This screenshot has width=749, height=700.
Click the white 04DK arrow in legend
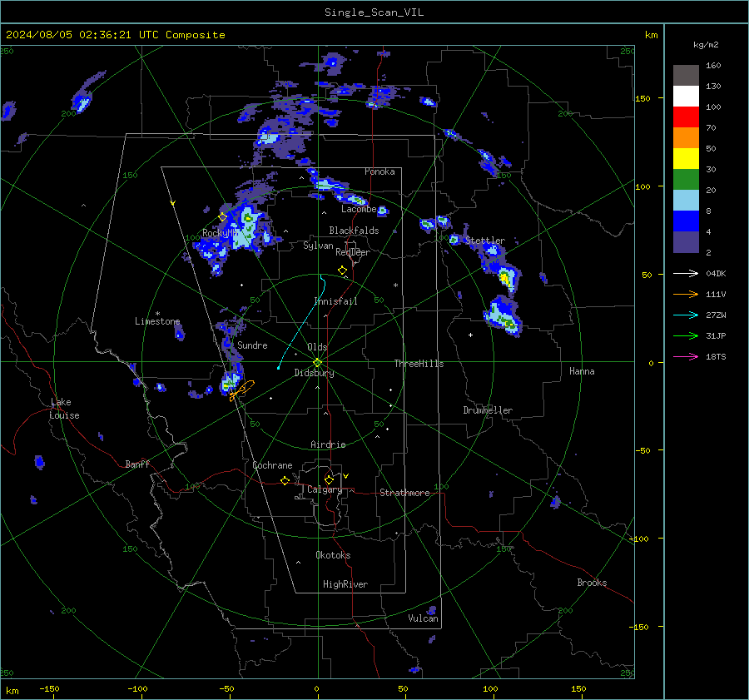click(686, 273)
